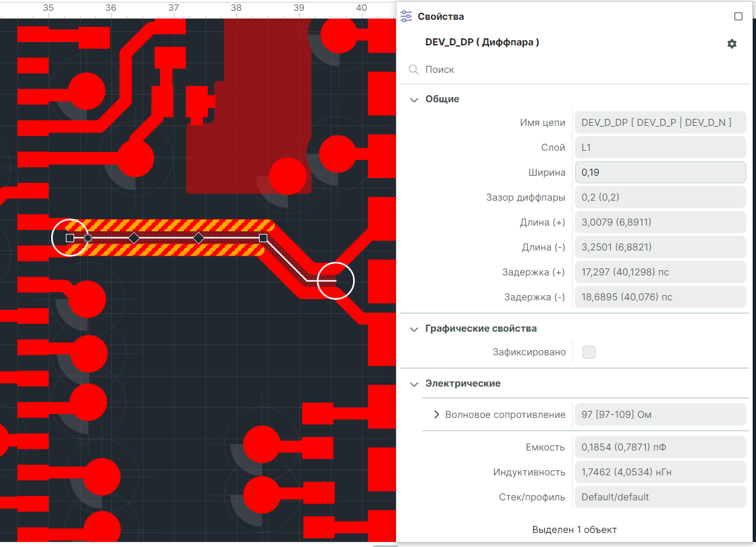Click the panel maximize square icon
This screenshot has height=547, width=756.
point(738,17)
